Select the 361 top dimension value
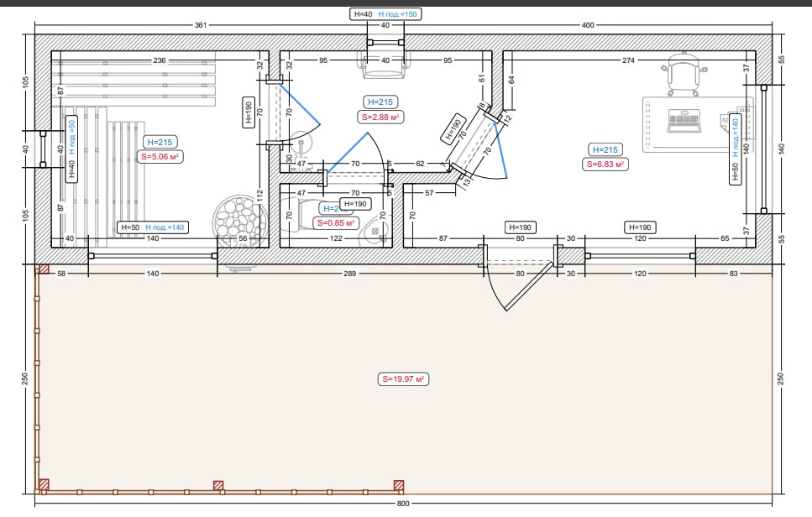The width and height of the screenshot is (812, 517). click(200, 25)
